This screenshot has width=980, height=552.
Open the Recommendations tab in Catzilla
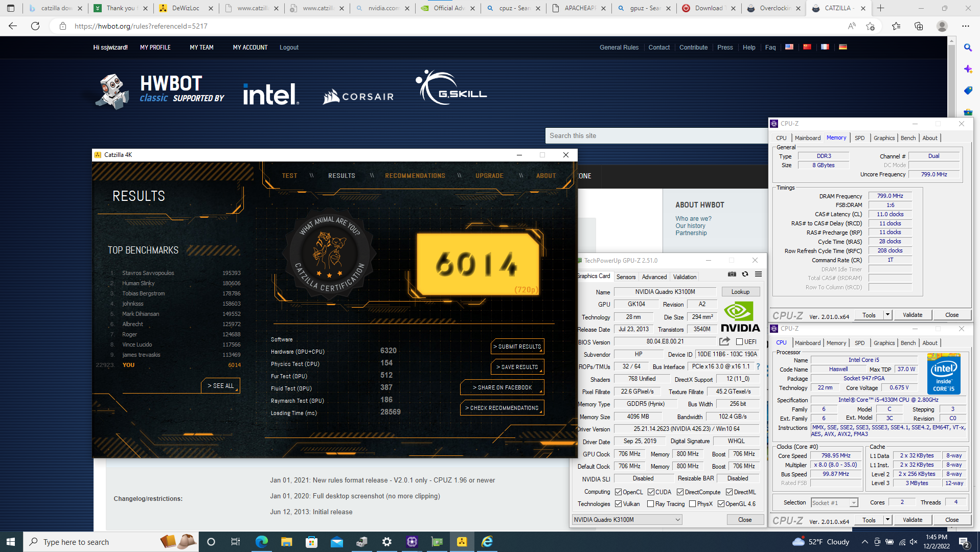point(415,176)
